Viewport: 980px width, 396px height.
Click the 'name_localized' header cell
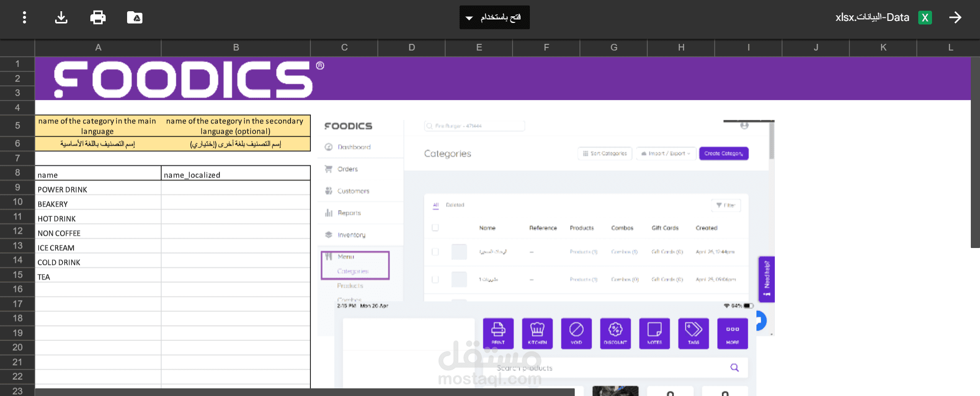[x=236, y=173]
